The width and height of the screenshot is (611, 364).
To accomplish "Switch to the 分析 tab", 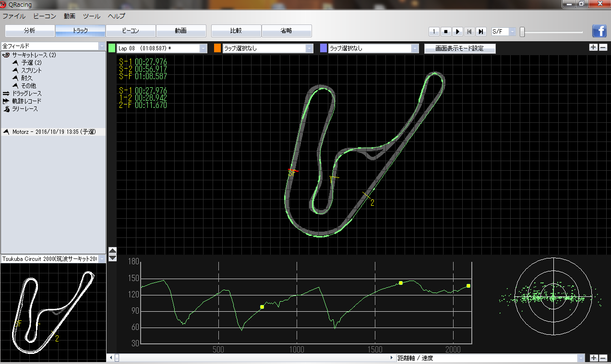I will click(x=30, y=31).
